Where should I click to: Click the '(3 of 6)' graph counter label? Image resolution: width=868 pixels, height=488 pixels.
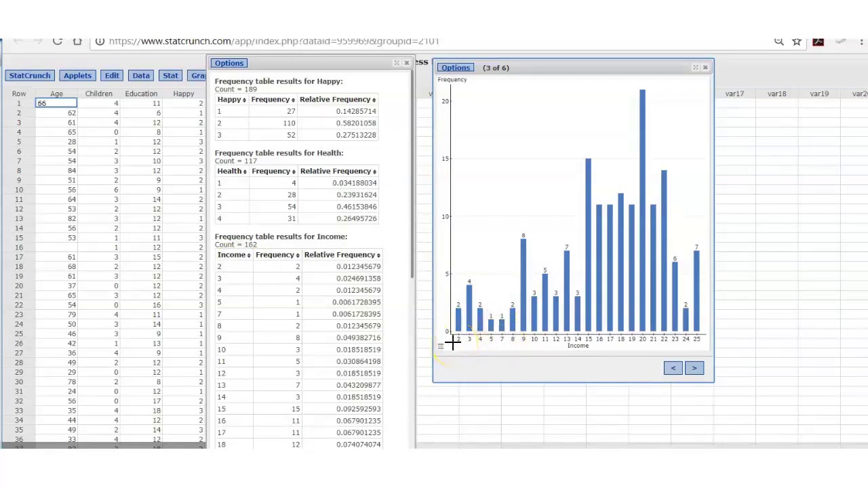496,68
